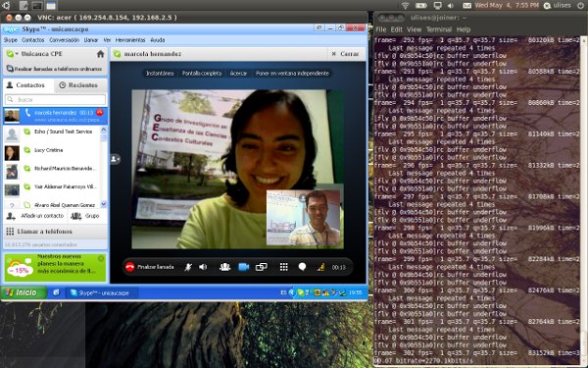
Task: Select Alvaro Abel Quenan Gomez contact
Action: [x=52, y=205]
